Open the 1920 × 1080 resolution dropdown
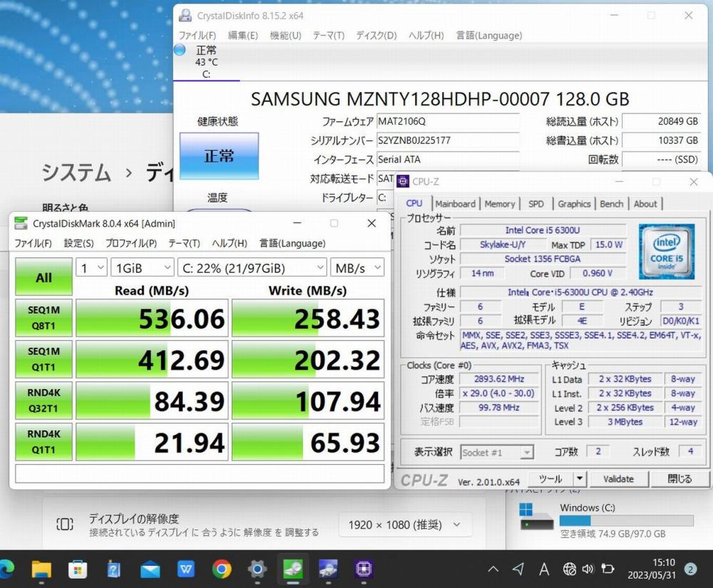This screenshot has height=588, width=713. click(x=405, y=525)
